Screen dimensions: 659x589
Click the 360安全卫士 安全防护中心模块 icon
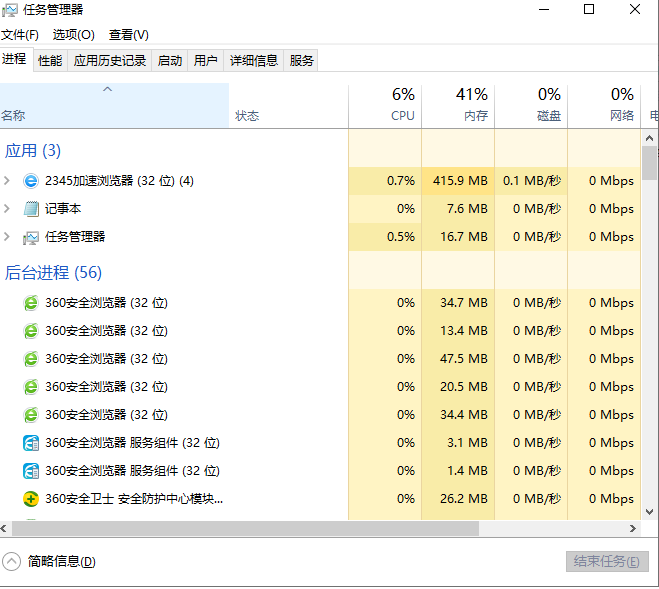click(31, 499)
